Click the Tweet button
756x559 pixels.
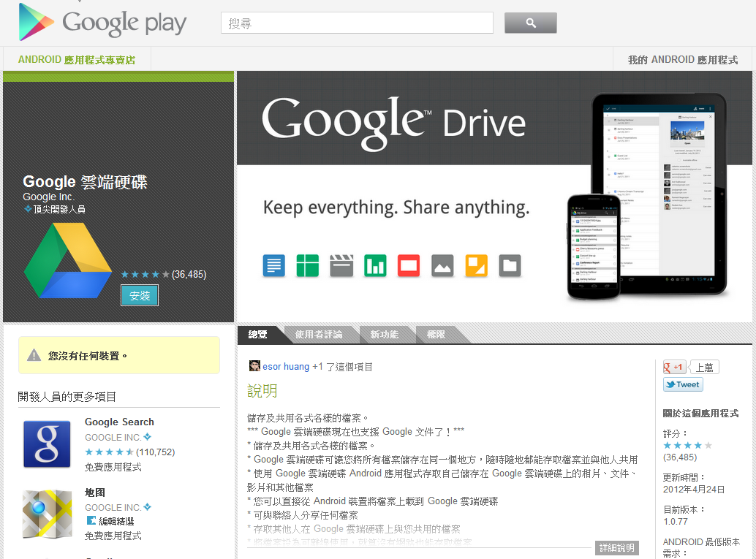click(683, 384)
